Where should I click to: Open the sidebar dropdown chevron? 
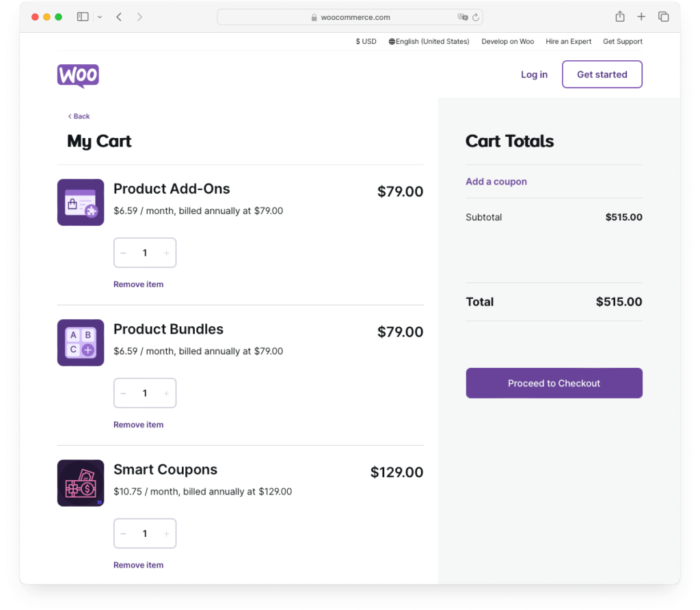(100, 17)
